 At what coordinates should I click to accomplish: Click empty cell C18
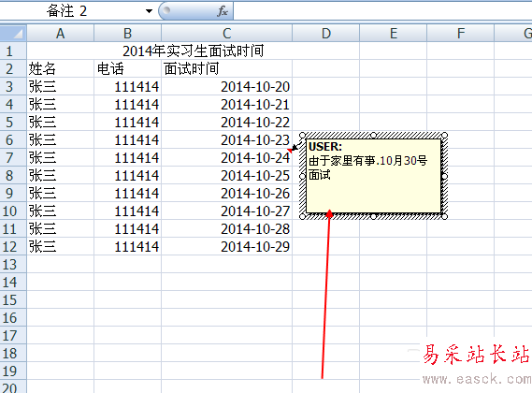[226, 353]
